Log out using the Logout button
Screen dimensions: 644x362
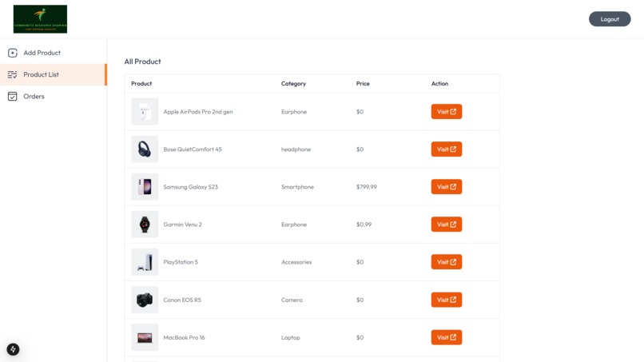[x=610, y=19]
